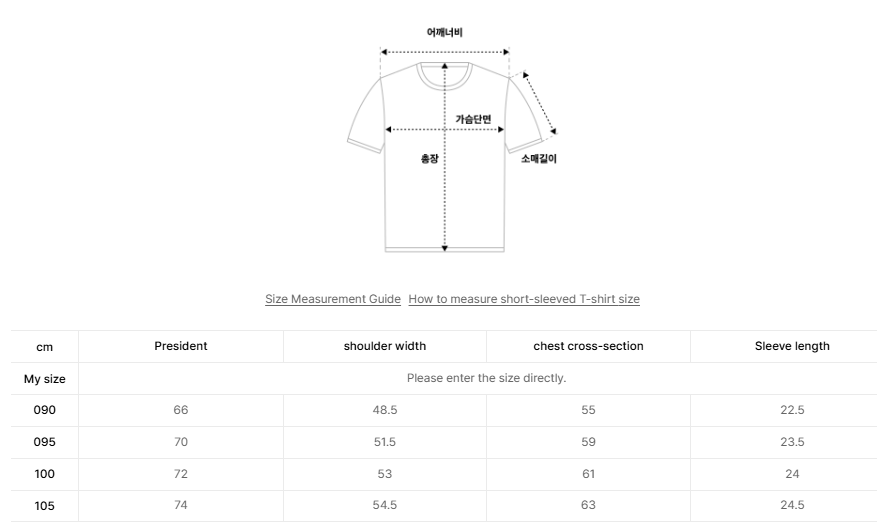The width and height of the screenshot is (877, 527).
Task: Click the shoulder width column header
Action: [385, 346]
